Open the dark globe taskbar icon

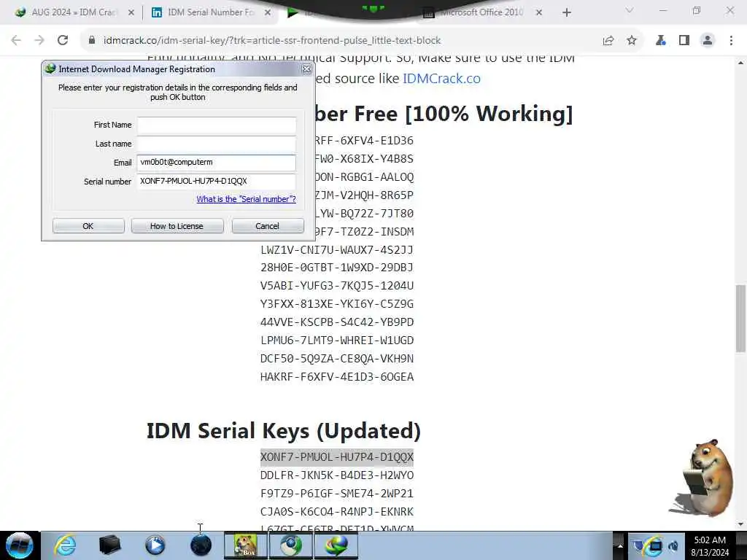201,545
